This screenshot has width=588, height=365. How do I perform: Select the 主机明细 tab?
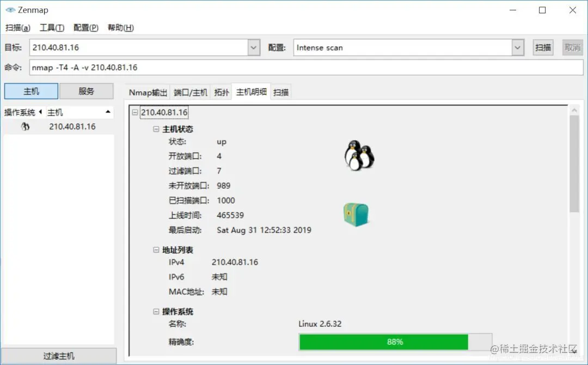[251, 92]
